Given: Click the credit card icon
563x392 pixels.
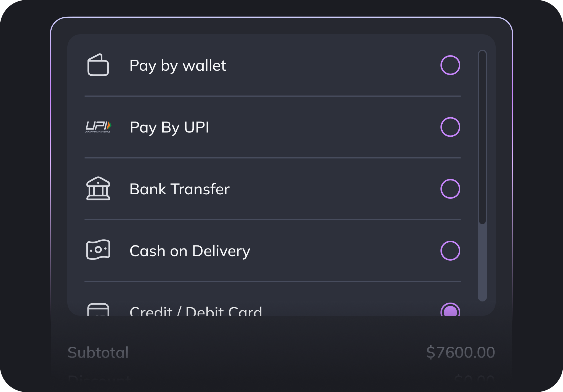Looking at the screenshot, I should 98,309.
